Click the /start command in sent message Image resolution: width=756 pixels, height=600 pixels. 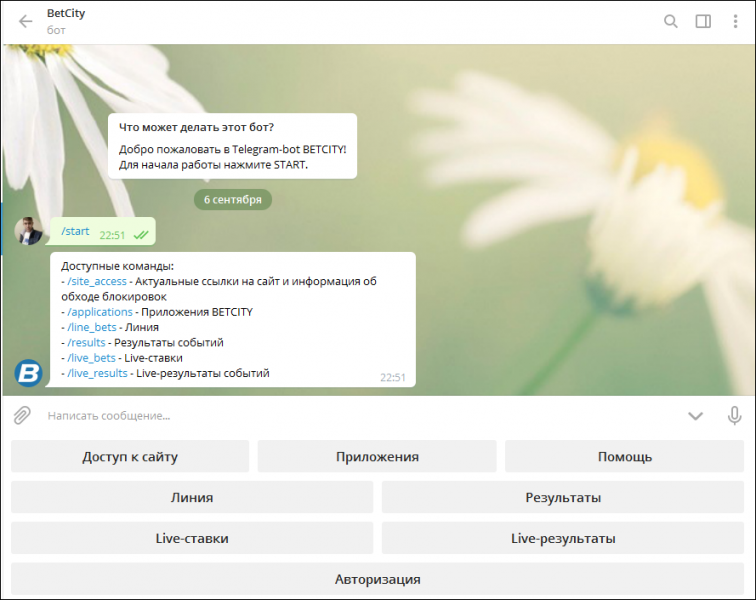click(75, 232)
